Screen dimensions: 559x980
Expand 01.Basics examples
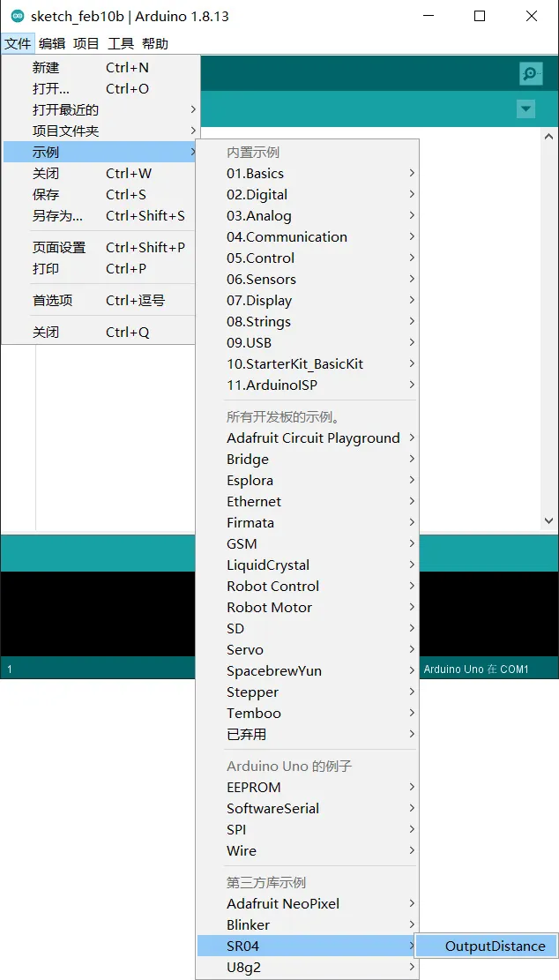point(308,173)
